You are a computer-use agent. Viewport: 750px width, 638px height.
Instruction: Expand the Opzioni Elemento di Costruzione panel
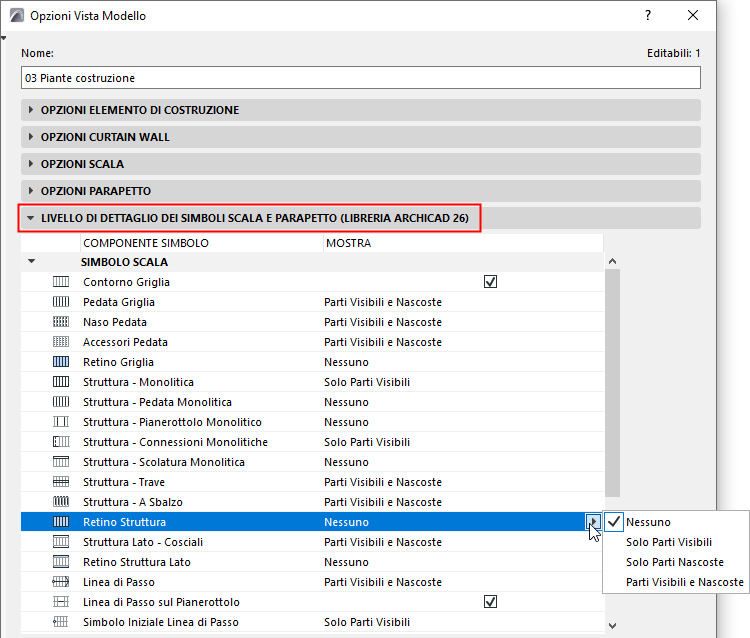31,110
